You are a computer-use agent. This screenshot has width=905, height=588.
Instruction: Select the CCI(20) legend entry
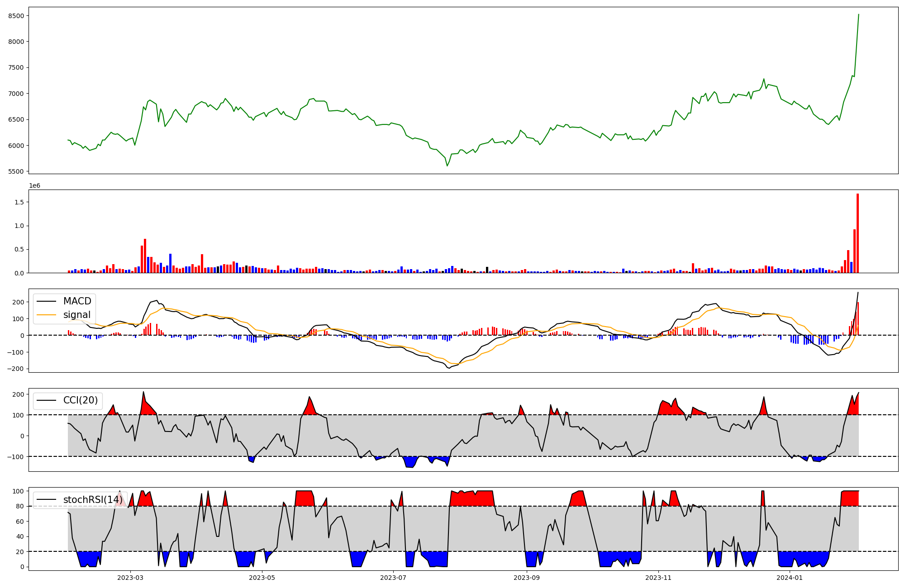pos(80,401)
